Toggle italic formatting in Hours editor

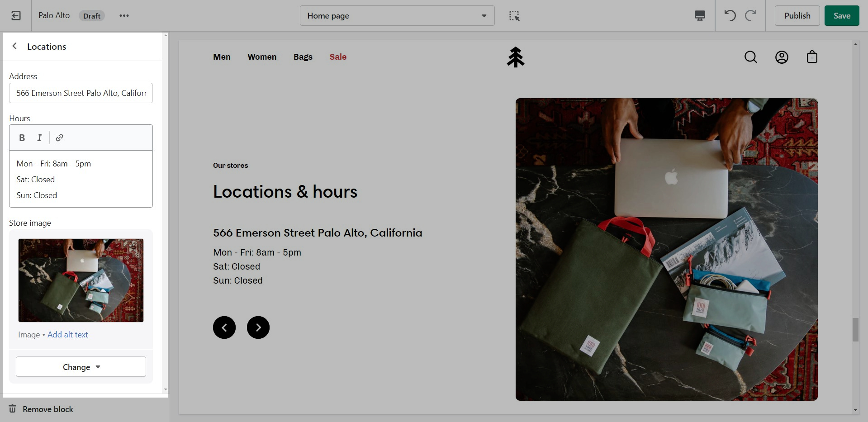pos(39,138)
